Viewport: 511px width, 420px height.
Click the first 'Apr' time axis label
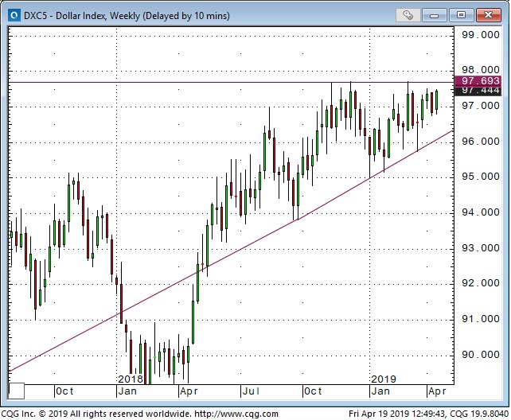189,391
